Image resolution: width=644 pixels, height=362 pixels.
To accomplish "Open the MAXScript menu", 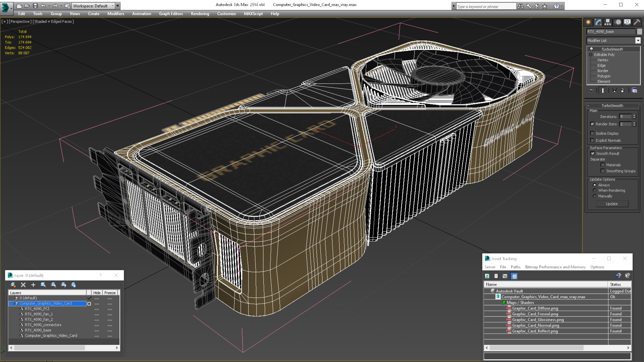I will (253, 14).
